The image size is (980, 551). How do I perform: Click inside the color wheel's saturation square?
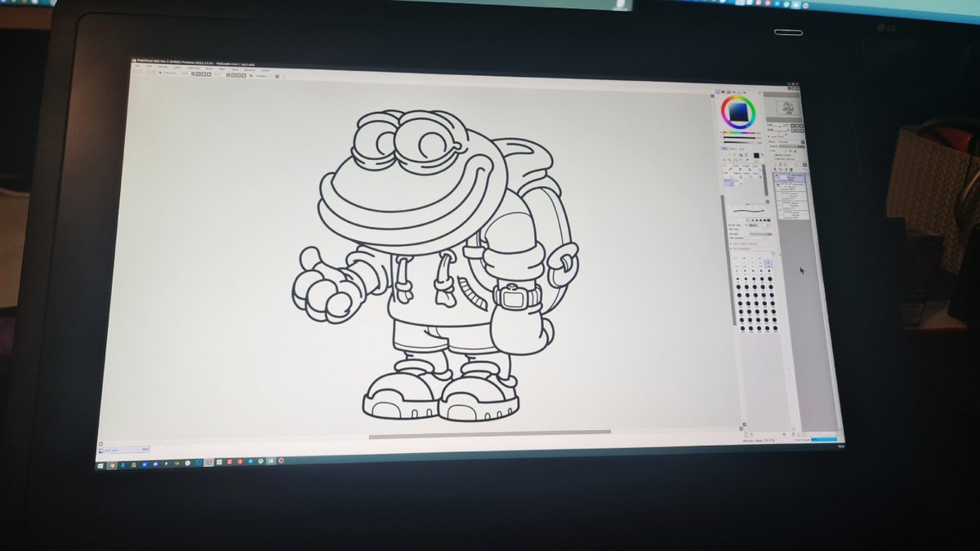(x=738, y=112)
